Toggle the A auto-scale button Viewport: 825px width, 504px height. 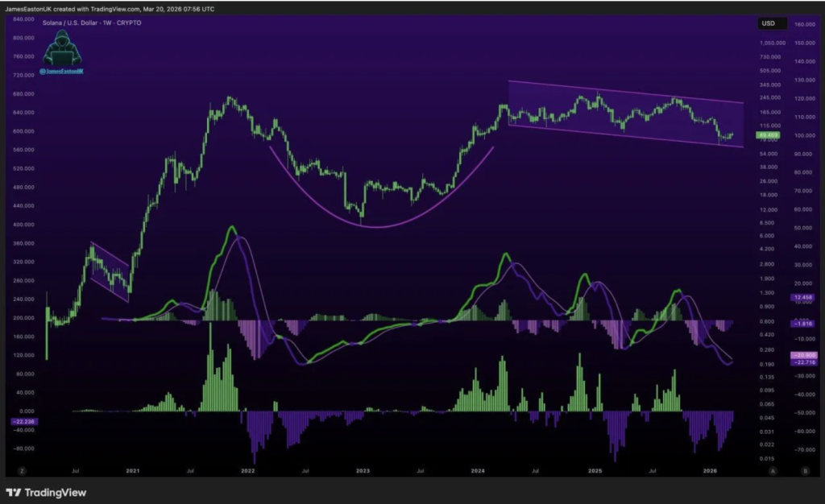[x=772, y=470]
